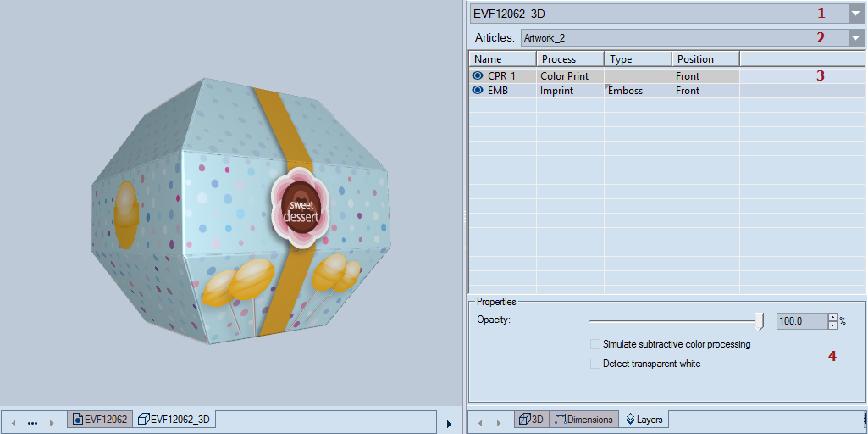
Task: Click the Opacity percentage input field
Action: point(800,321)
